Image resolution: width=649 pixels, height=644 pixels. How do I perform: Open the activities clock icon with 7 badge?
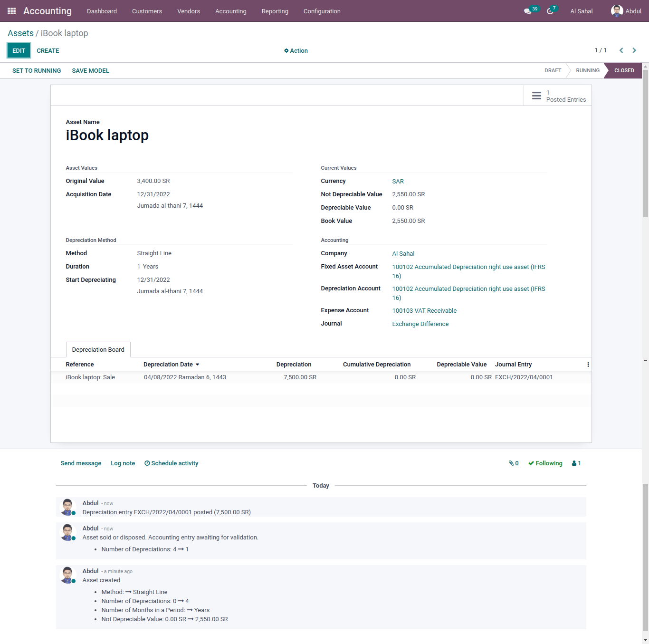550,11
